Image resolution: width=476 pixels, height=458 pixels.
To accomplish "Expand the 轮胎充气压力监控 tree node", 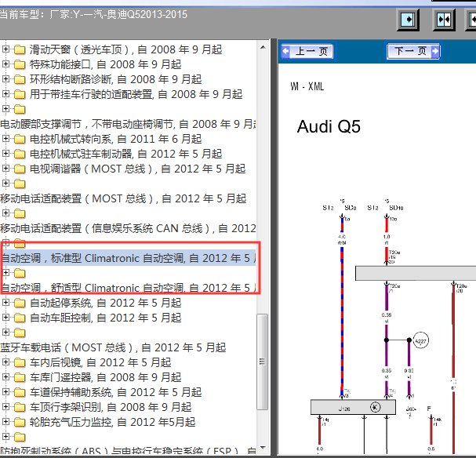I will 5,421.
